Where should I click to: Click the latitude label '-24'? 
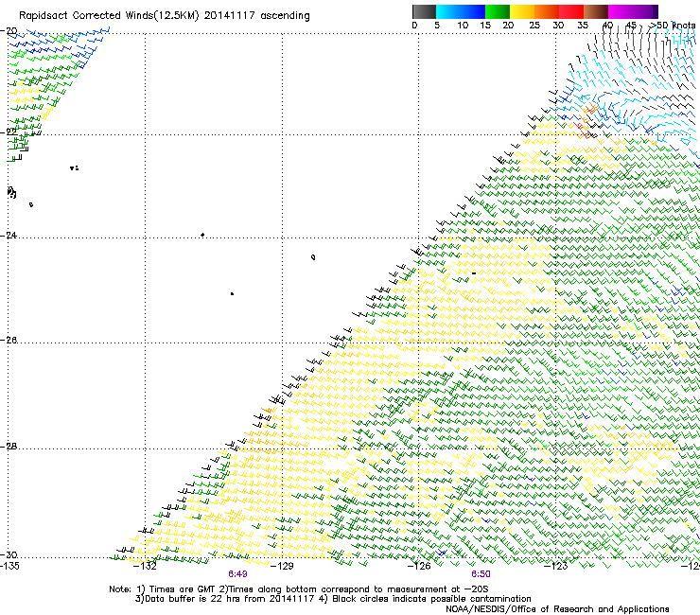(x=9, y=235)
